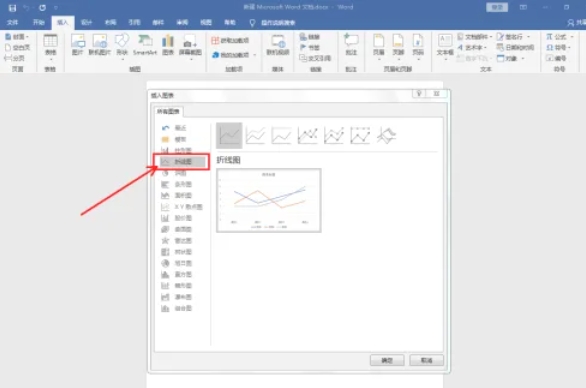Expand the 我的加载项 (My Add-ins) dropdown arrow
Screen dimensions: 586x388
255,55
